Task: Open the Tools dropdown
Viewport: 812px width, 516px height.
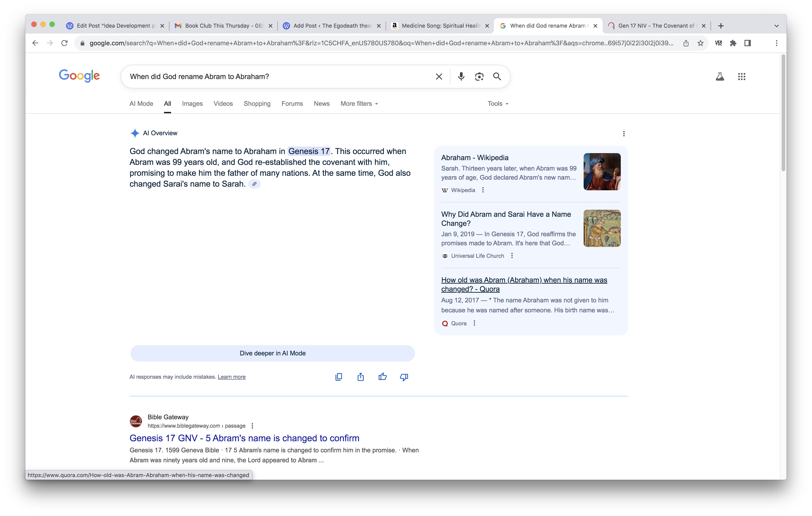Action: point(497,104)
